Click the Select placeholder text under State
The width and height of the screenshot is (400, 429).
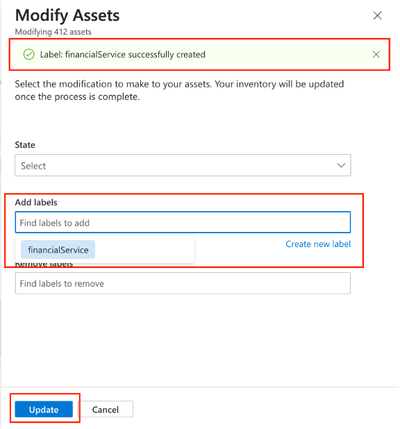click(33, 166)
